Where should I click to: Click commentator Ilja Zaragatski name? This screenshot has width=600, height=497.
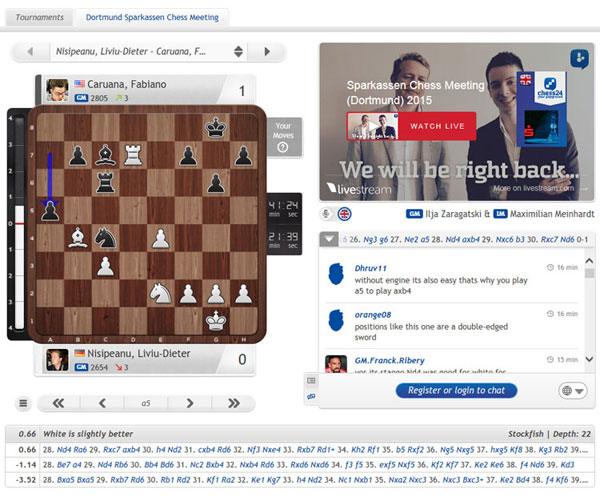[453, 214]
